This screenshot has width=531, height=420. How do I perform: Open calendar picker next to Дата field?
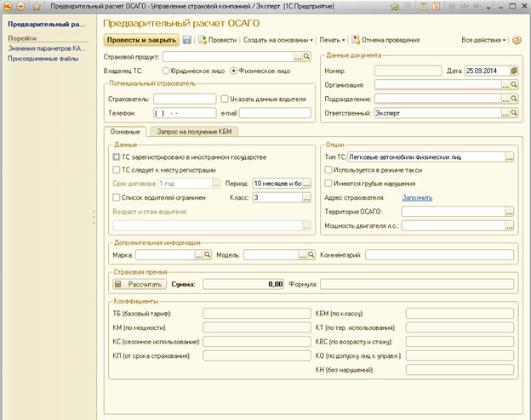coord(514,71)
